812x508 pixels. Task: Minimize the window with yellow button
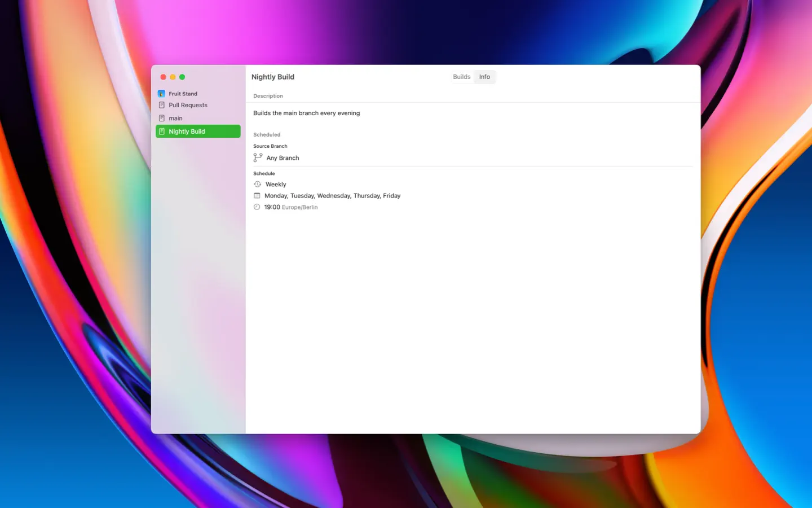173,77
